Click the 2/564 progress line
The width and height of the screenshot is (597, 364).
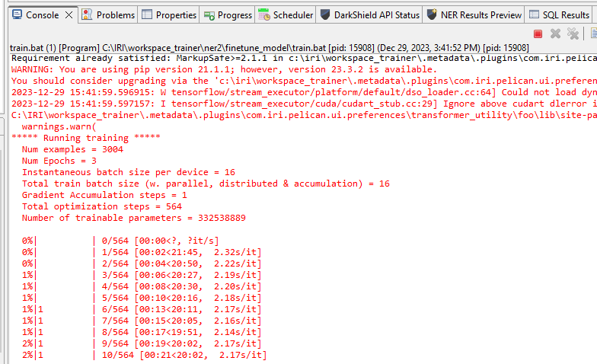tap(142, 263)
